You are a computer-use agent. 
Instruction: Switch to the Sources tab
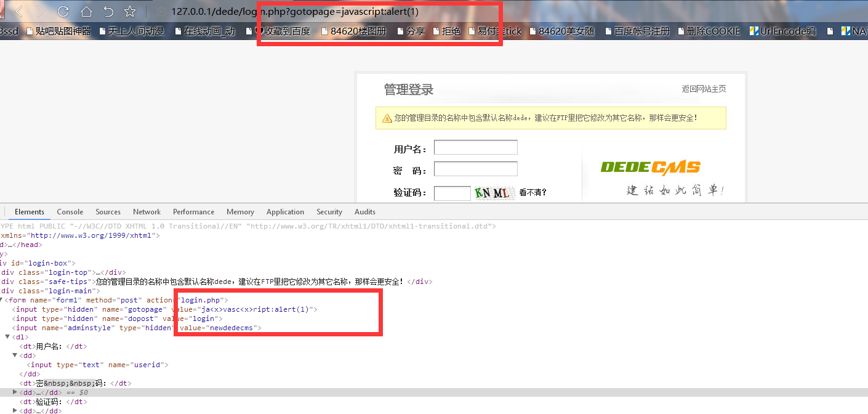tap(108, 211)
